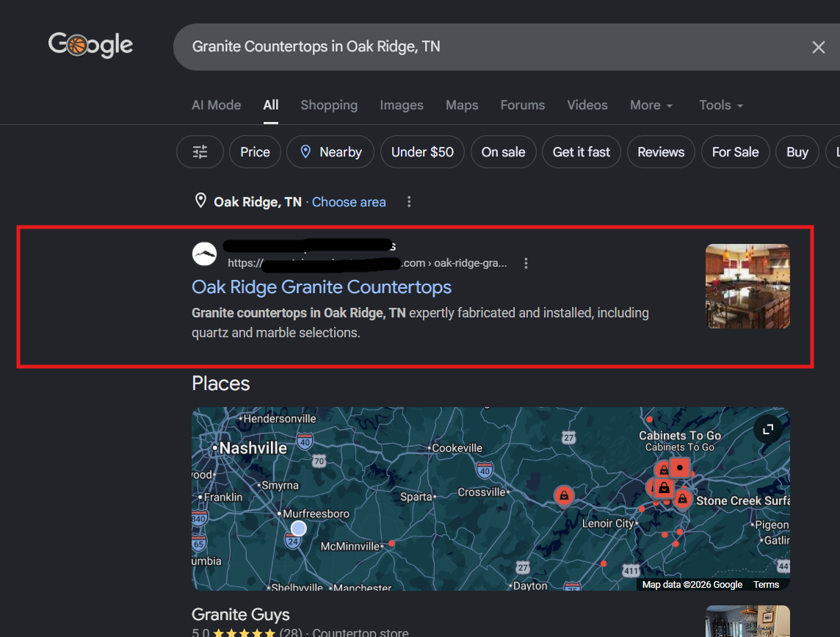Open the all filters sliders icon

click(200, 152)
